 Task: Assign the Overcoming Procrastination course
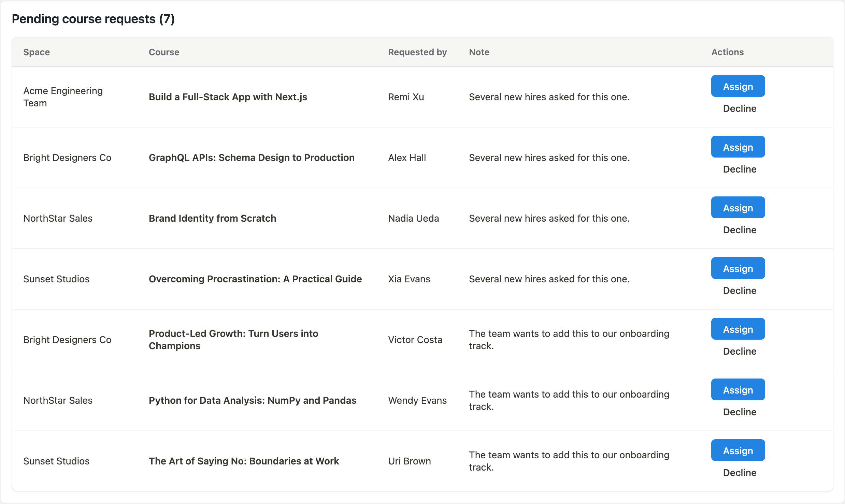(738, 268)
